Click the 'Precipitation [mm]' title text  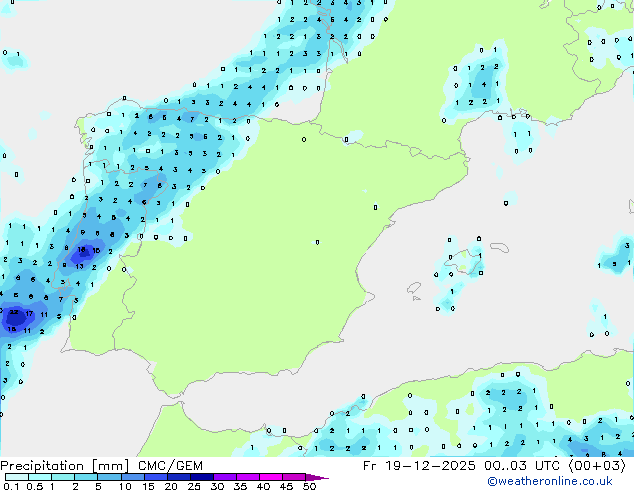pos(64,466)
